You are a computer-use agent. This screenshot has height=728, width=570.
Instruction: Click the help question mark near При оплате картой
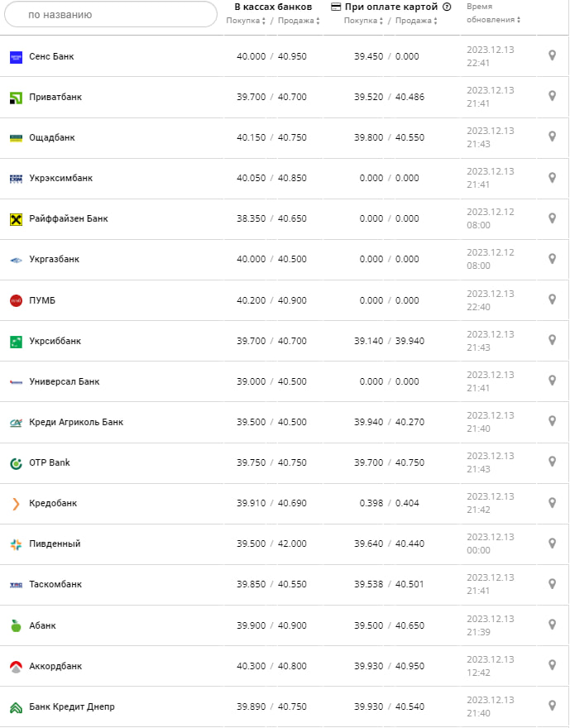click(447, 7)
